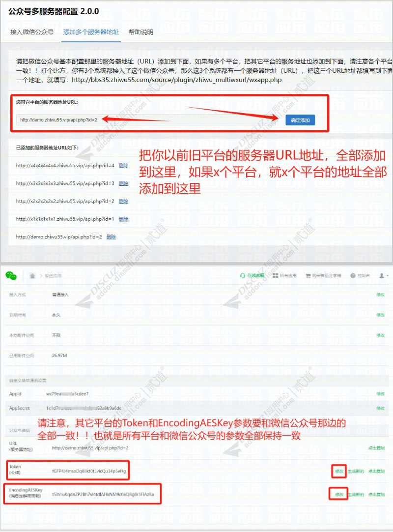The width and height of the screenshot is (393, 532).
Task: Click 修改 for 本地附件空间 row
Action: click(380, 335)
